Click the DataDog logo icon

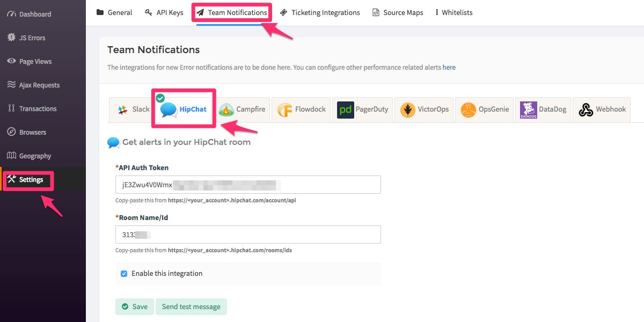tap(529, 110)
